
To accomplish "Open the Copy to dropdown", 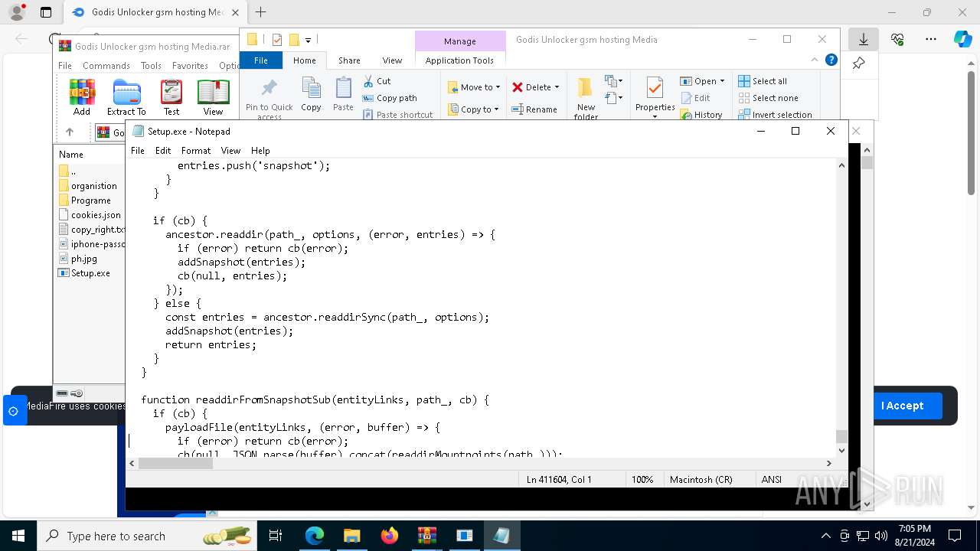I will tap(474, 109).
